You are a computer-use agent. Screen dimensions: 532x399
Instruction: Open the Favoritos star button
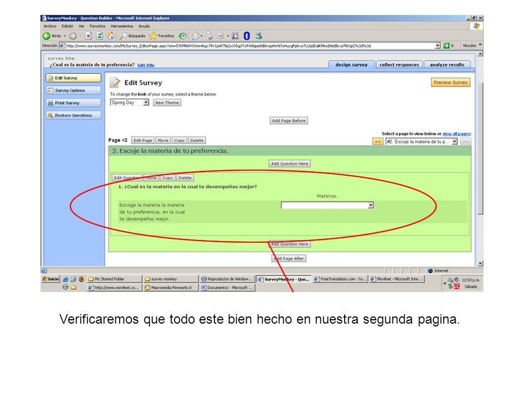point(161,36)
